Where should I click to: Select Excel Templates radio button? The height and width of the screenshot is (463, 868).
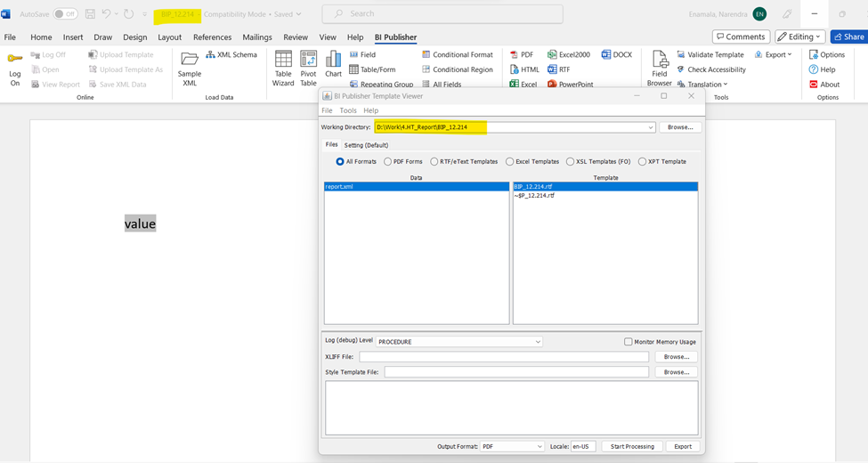point(510,162)
